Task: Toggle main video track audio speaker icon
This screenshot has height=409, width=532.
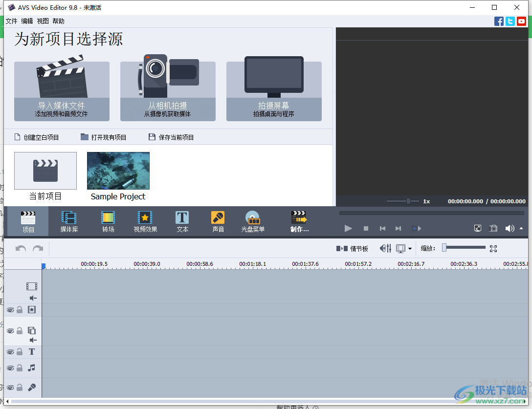Action: click(33, 298)
